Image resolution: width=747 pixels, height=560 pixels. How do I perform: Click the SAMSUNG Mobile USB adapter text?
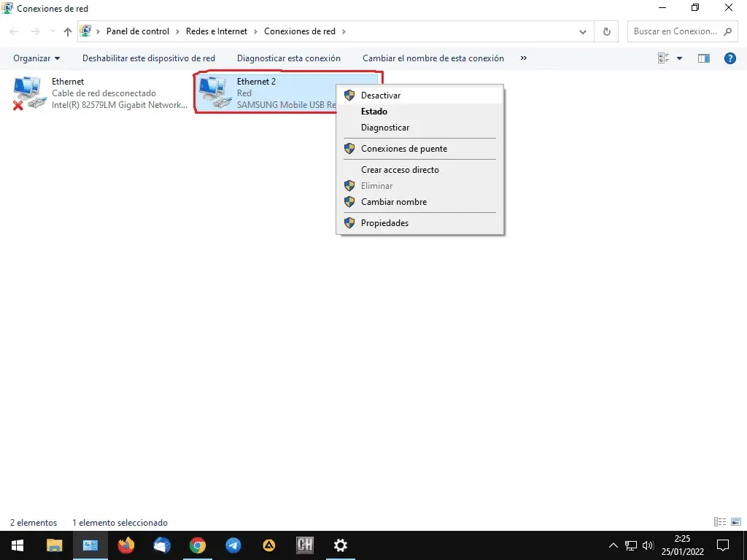[x=286, y=105]
